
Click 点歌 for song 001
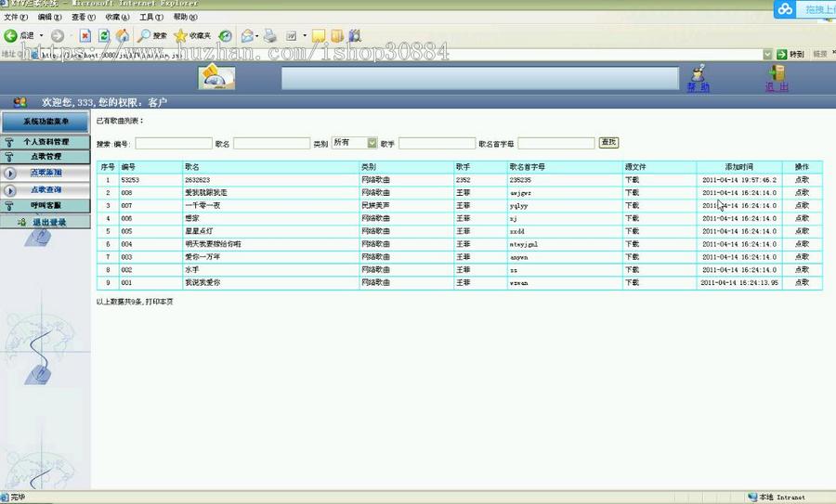[x=802, y=282]
